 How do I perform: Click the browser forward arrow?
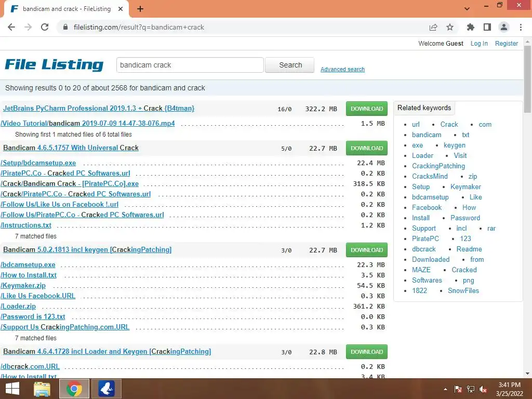pos(28,27)
